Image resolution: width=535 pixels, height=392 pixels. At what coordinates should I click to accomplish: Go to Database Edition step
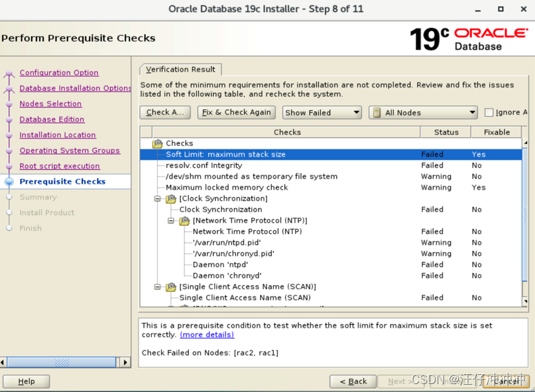[52, 119]
